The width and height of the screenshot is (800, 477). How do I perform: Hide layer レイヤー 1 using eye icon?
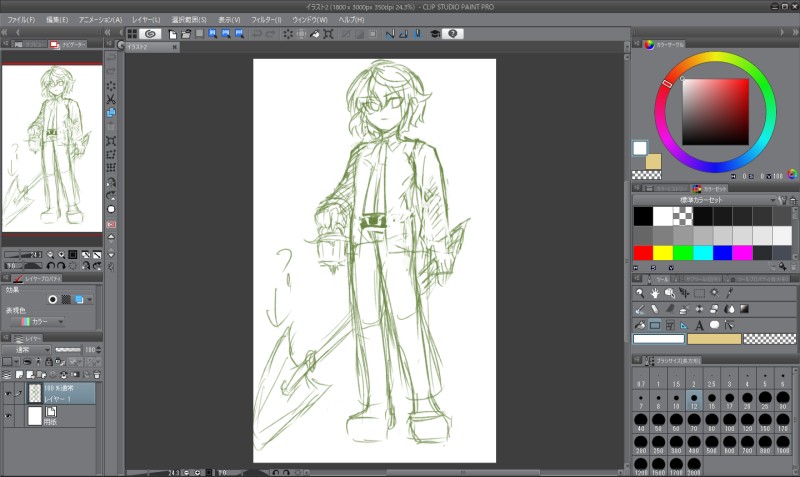tap(8, 394)
